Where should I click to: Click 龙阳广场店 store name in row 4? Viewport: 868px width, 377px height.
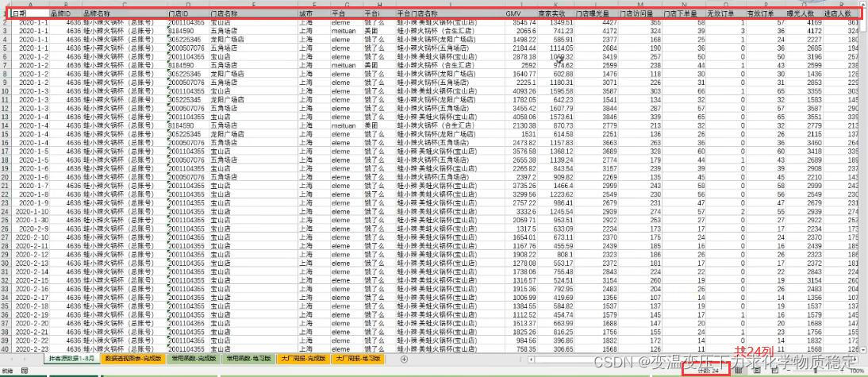pyautogui.click(x=253, y=40)
